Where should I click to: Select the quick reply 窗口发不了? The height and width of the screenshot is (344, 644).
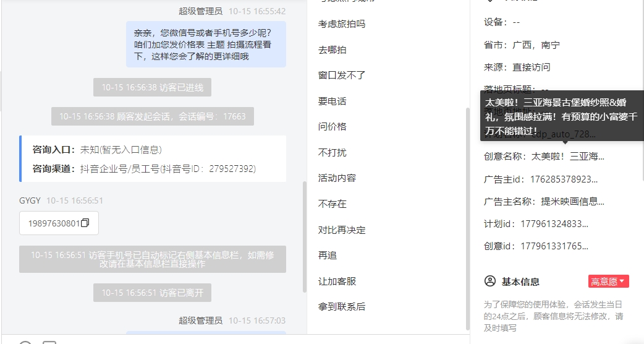click(341, 75)
